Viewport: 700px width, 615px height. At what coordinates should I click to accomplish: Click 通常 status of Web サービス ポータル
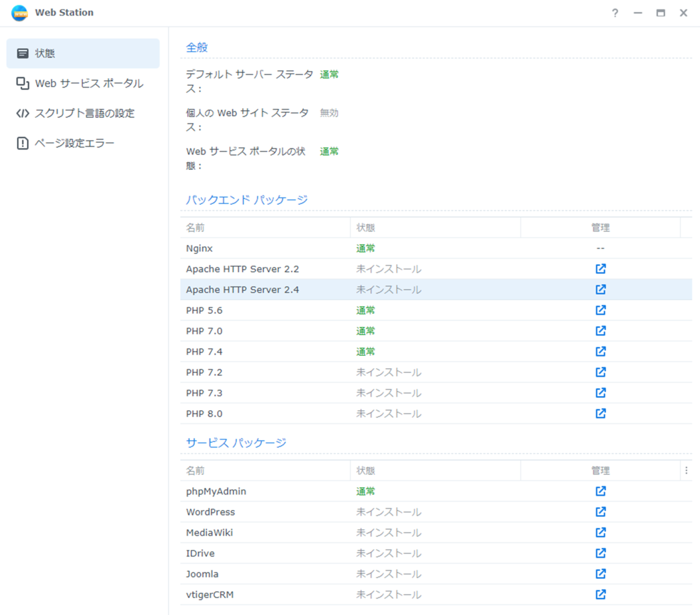[329, 151]
